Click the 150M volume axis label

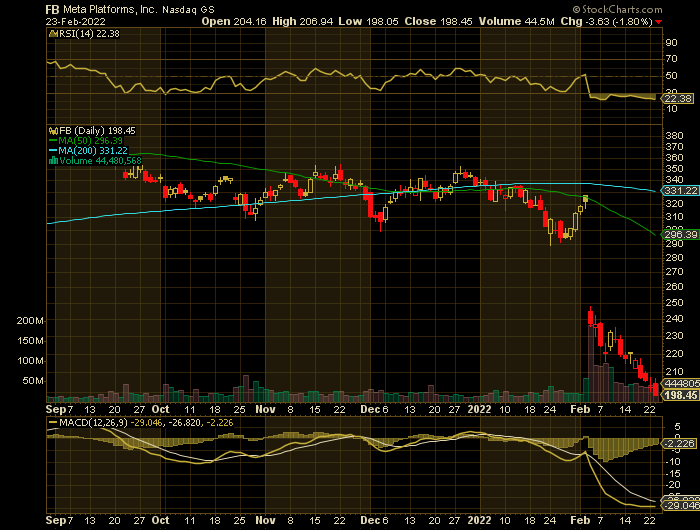click(x=30, y=341)
